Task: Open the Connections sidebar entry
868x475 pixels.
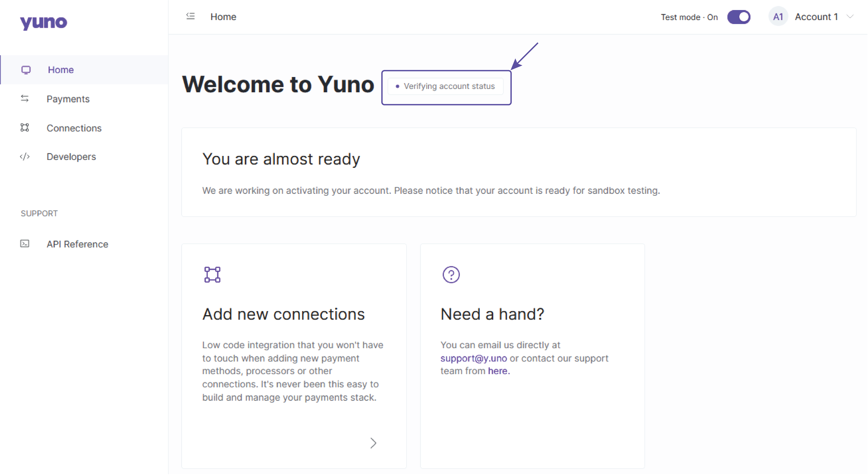Action: [x=74, y=128]
